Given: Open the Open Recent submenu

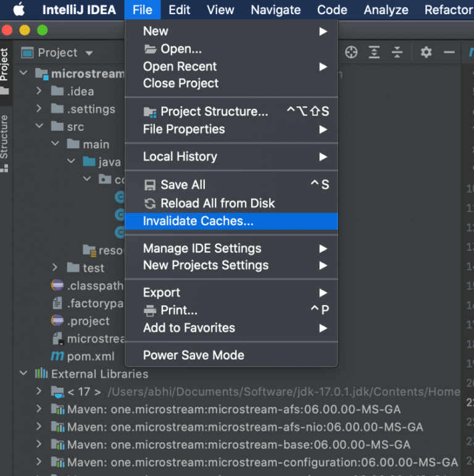Looking at the screenshot, I should [x=231, y=67].
